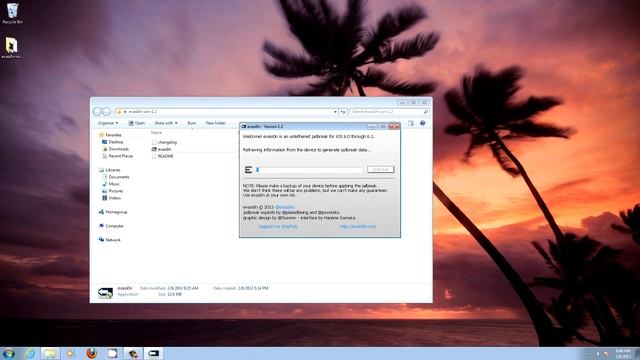640x360 pixels.
Task: Open the Music library
Action: 111,184
